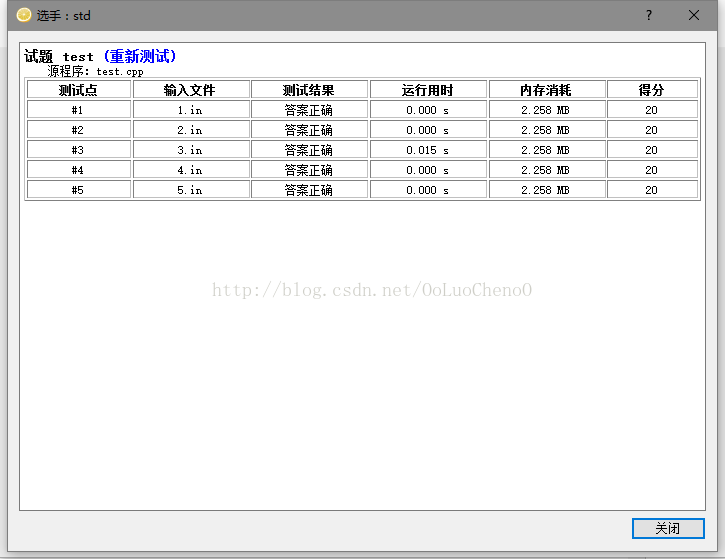Viewport: 725px width, 559px height.
Task: Click 0.000 s time in row #1
Action: pyautogui.click(x=428, y=110)
